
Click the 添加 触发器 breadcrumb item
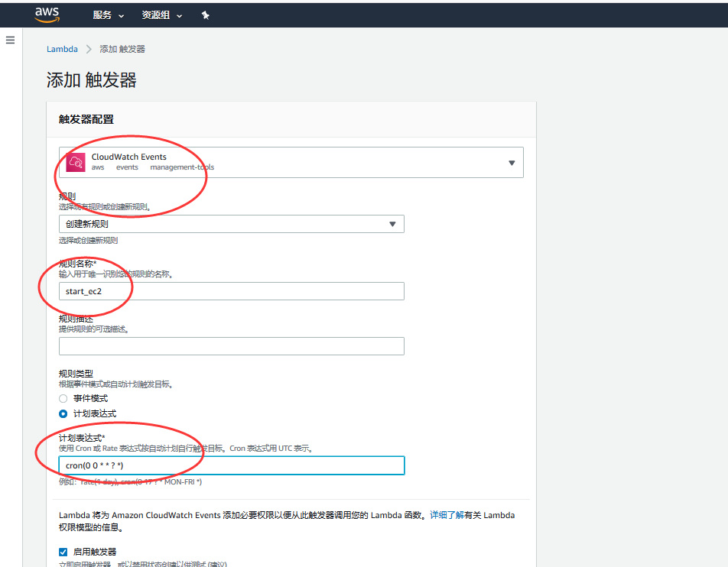pos(122,49)
